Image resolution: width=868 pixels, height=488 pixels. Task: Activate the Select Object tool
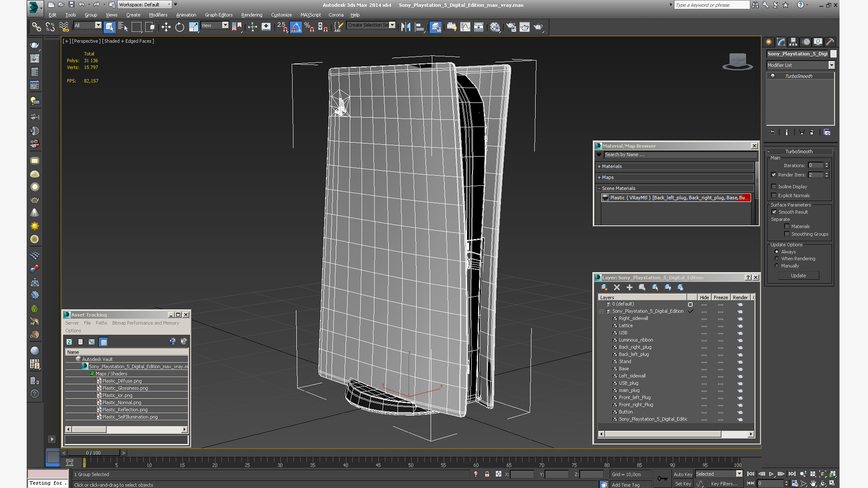click(109, 27)
